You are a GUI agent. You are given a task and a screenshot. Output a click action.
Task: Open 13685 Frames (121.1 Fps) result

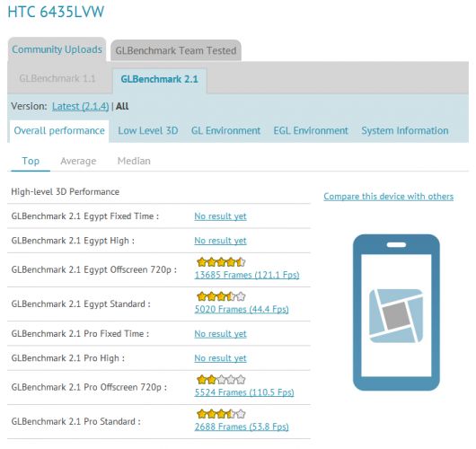pyautogui.click(x=247, y=275)
